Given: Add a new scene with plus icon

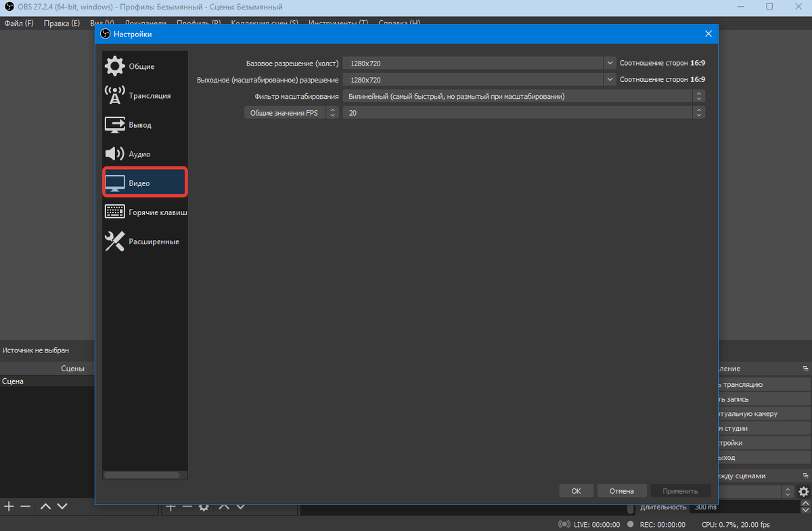Looking at the screenshot, I should (9, 506).
